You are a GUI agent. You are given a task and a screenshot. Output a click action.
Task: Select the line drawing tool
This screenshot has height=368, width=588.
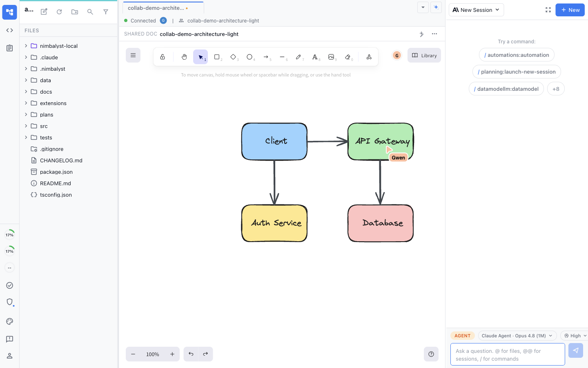[x=282, y=57]
